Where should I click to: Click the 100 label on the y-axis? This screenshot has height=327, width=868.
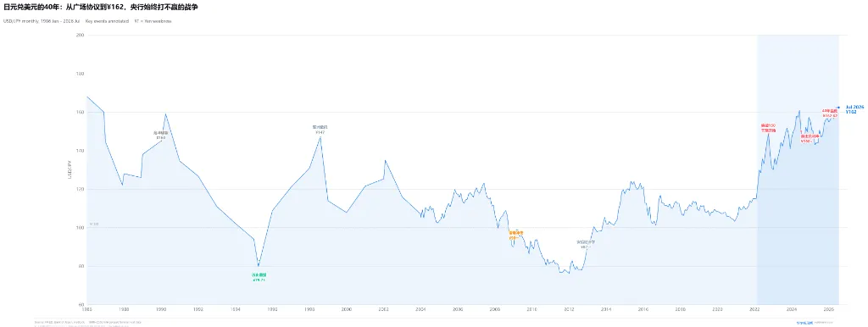pos(80,227)
